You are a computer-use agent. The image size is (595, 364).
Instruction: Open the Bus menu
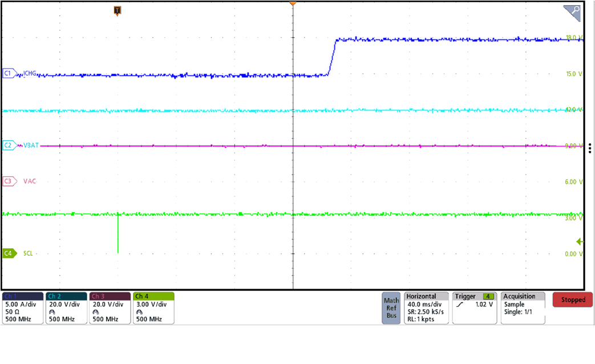pyautogui.click(x=391, y=314)
